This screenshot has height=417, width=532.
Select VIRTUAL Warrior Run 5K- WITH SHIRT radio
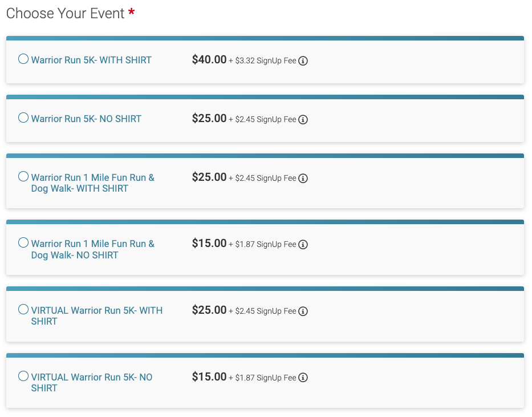(x=23, y=309)
